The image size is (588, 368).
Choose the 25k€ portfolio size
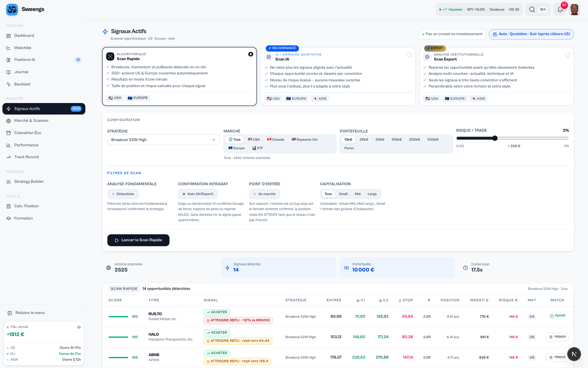click(364, 139)
